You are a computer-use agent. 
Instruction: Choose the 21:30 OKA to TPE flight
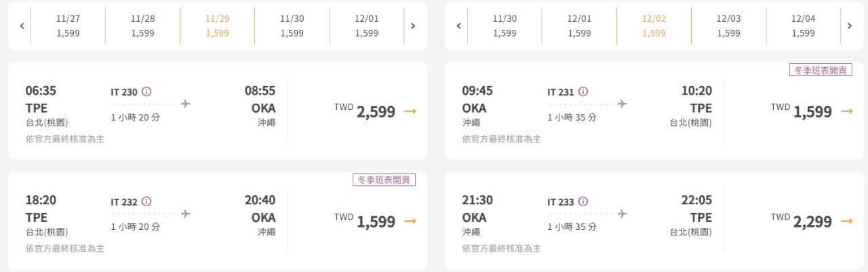coord(654,220)
